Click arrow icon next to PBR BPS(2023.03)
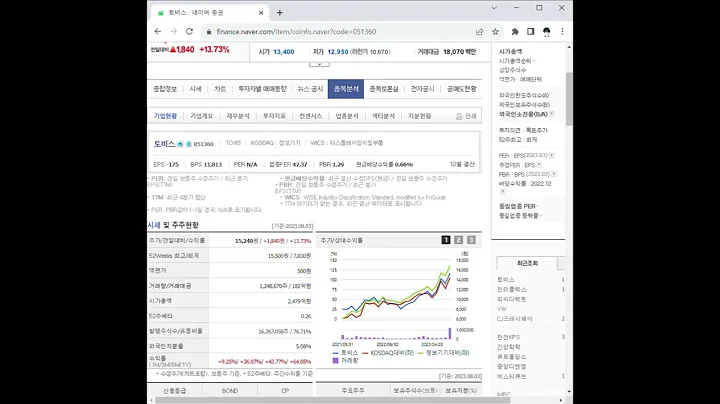The width and height of the screenshot is (720, 404). [554, 174]
